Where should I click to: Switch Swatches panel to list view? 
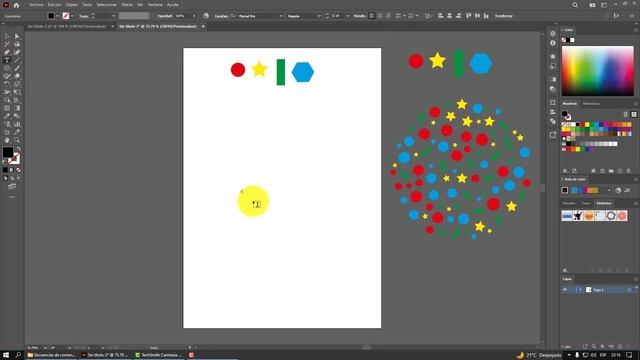626,114
